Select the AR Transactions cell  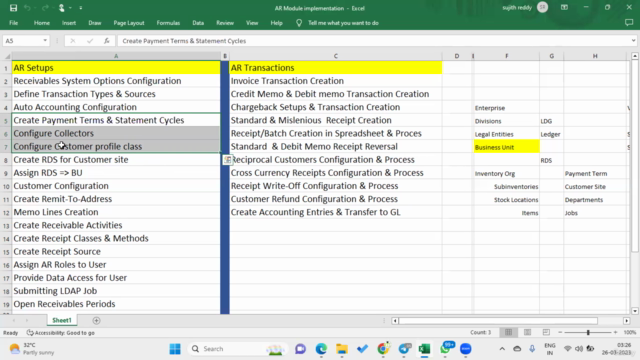336,68
